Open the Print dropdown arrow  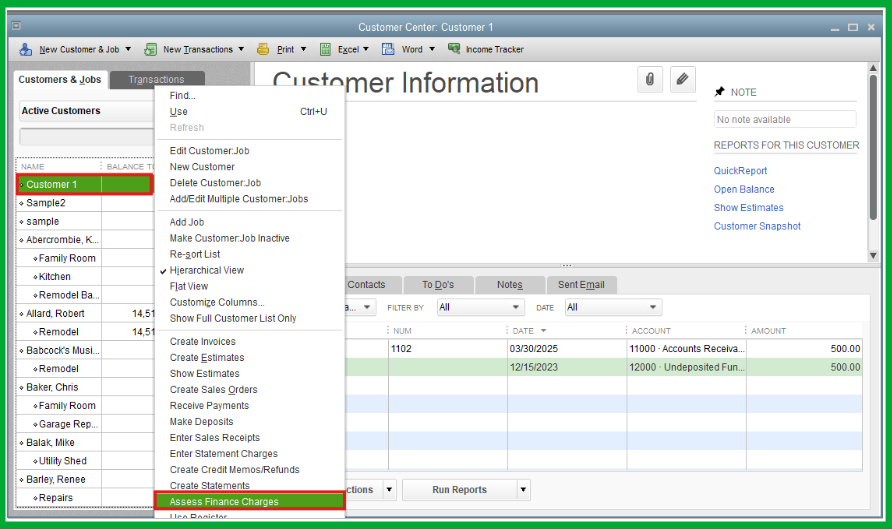(x=303, y=49)
